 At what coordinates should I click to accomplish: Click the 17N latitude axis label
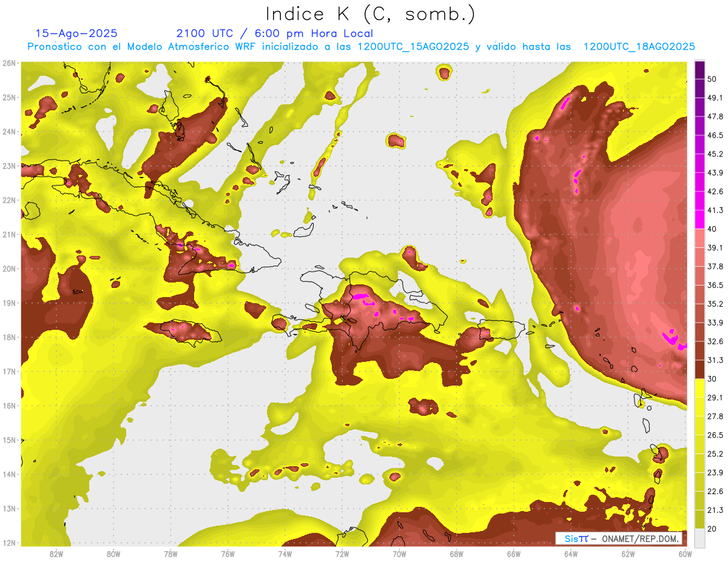click(x=9, y=372)
